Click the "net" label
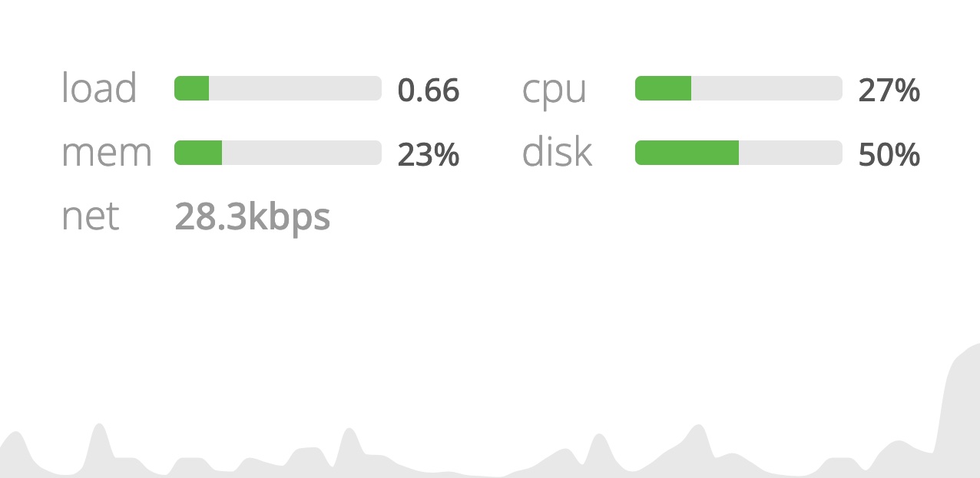This screenshot has height=478, width=980. pyautogui.click(x=90, y=218)
